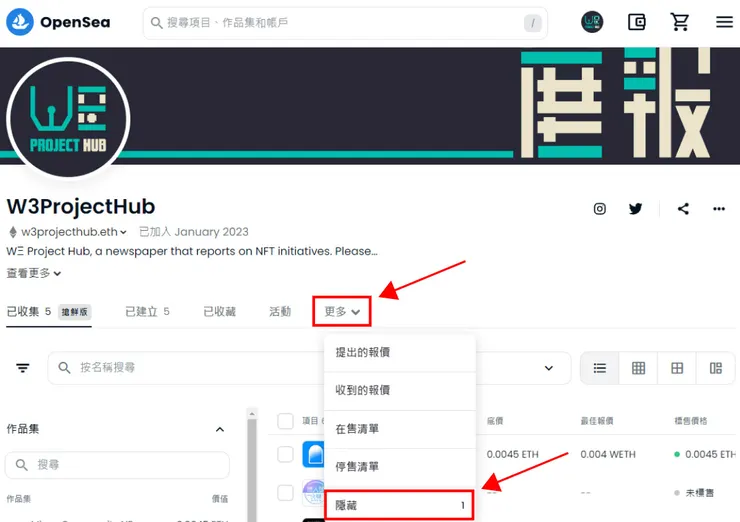
Task: Click the 未標售 status text
Action: tap(699, 493)
